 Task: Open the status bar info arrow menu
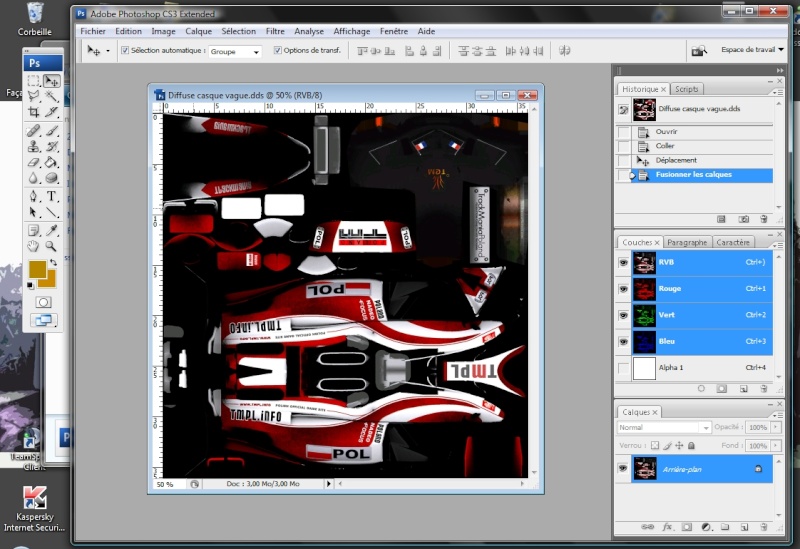[x=328, y=484]
